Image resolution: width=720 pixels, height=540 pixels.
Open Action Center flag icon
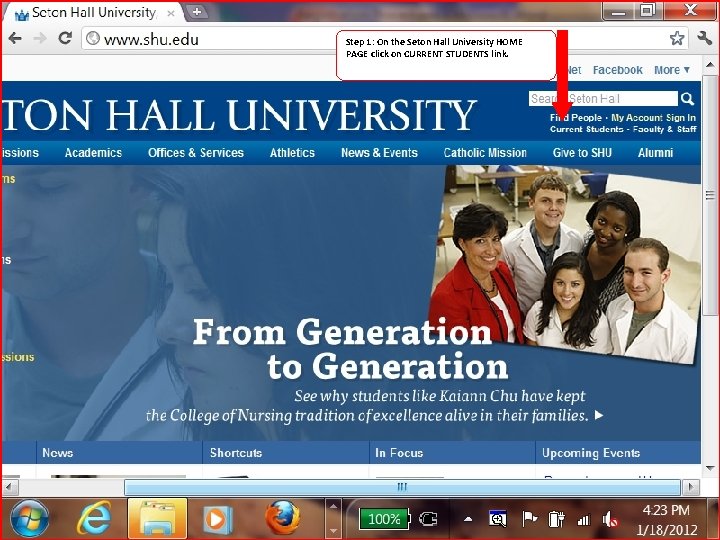click(x=529, y=519)
